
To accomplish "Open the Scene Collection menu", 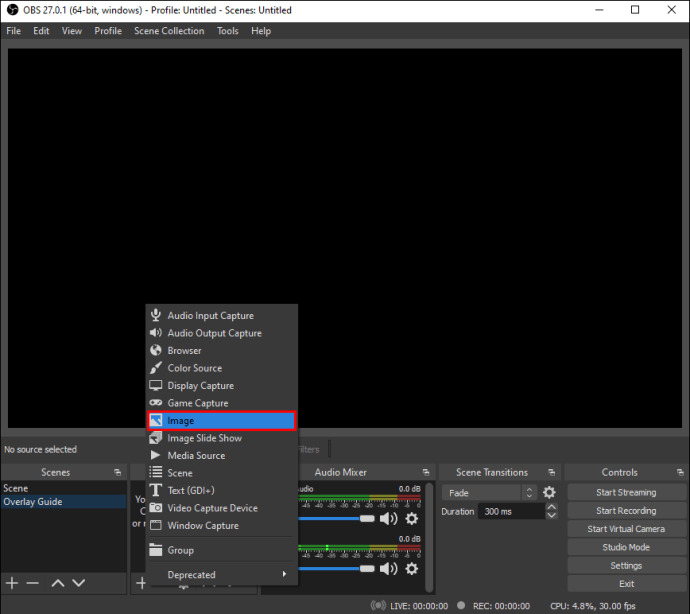I will tap(169, 31).
